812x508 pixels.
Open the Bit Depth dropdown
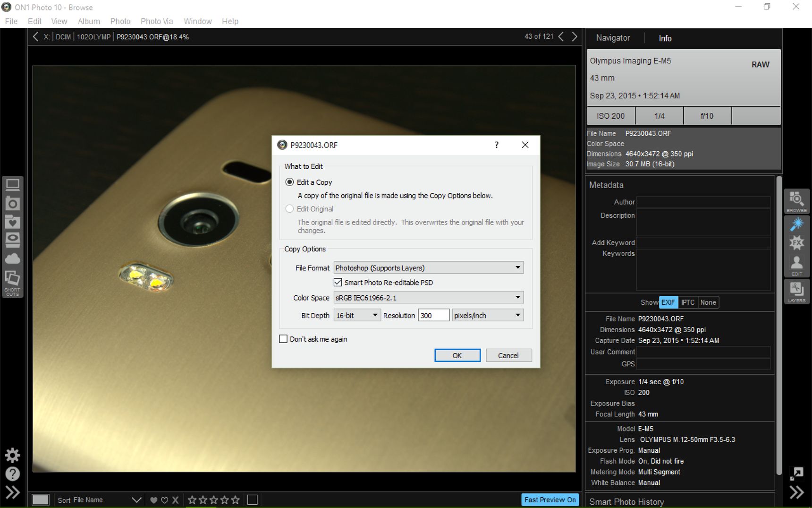click(357, 315)
